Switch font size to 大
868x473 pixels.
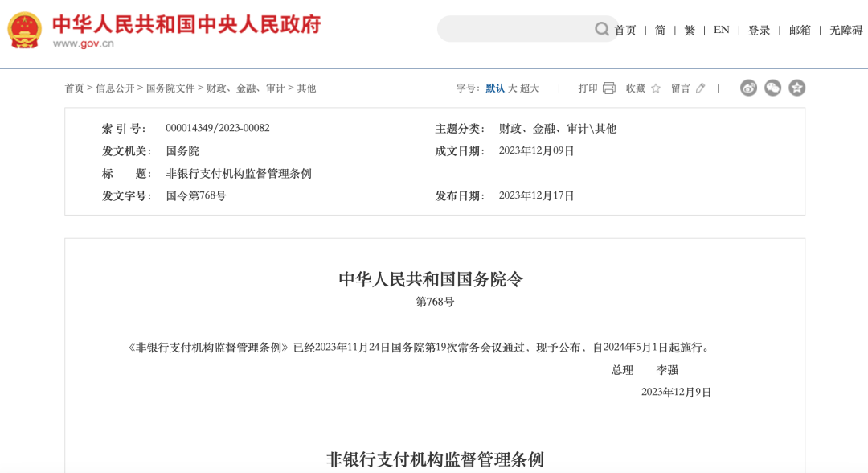(513, 88)
